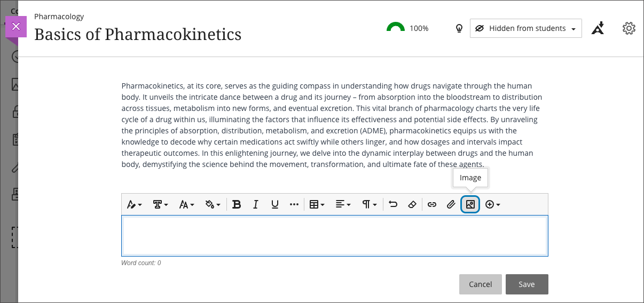Click inside the empty text editor area
This screenshot has width=644, height=303.
[x=334, y=235]
